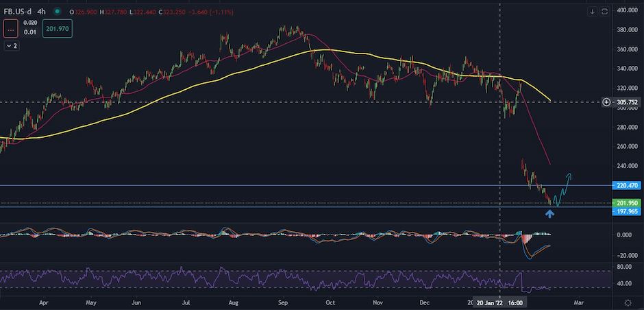Click the 20 Jan '22 16:00 time label
The width and height of the screenshot is (644, 310).
(x=500, y=302)
